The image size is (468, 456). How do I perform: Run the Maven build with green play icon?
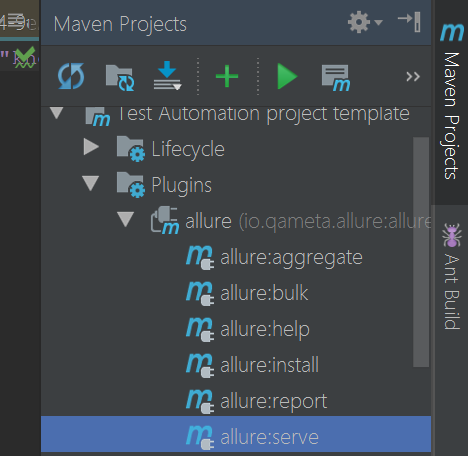[x=287, y=77]
